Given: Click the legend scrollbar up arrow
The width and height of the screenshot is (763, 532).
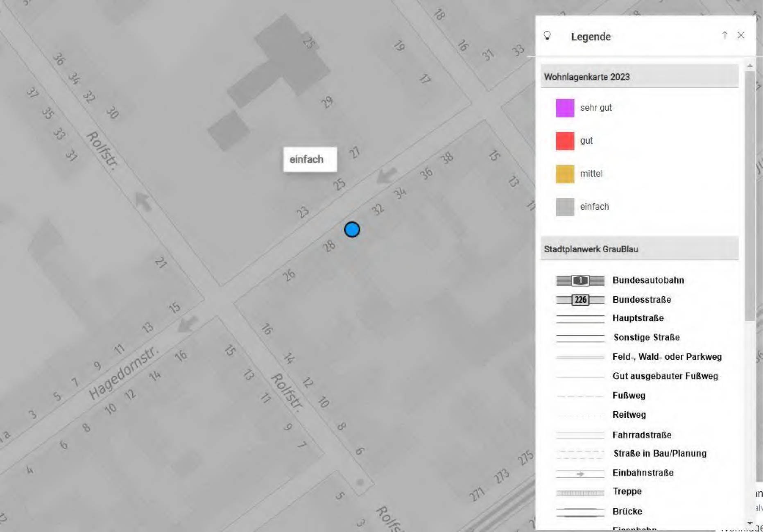Looking at the screenshot, I should click(750, 66).
